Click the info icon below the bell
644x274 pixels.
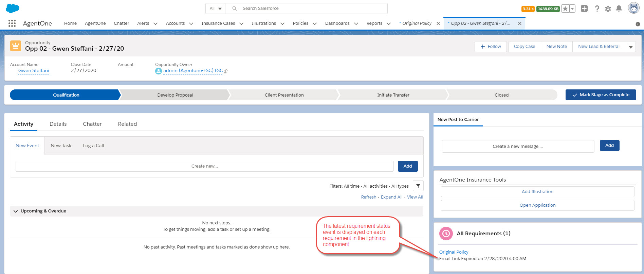pyautogui.click(x=638, y=24)
